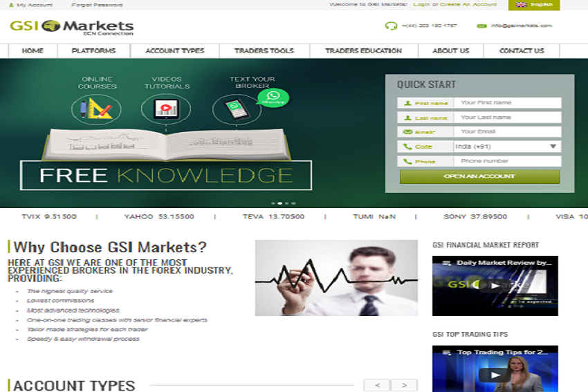Click the YAHOO 53.15500 ticker entry
The width and height of the screenshot is (588, 392).
159,216
